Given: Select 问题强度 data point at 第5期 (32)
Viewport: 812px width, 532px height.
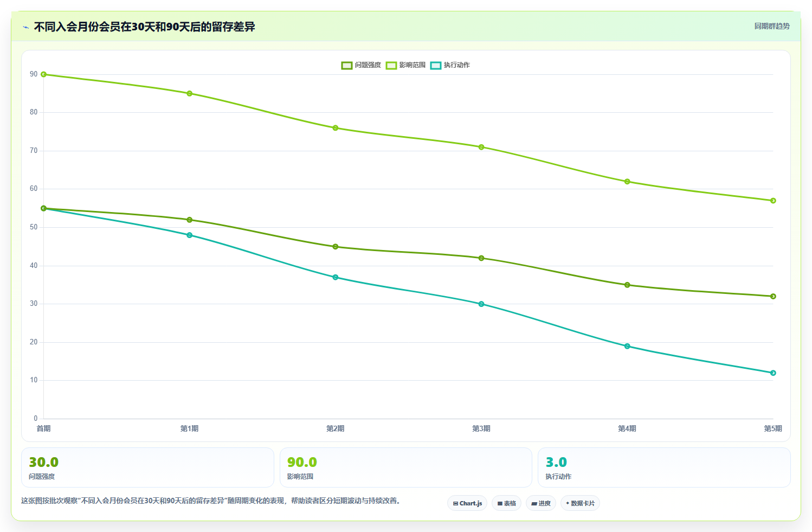Looking at the screenshot, I should pos(773,296).
